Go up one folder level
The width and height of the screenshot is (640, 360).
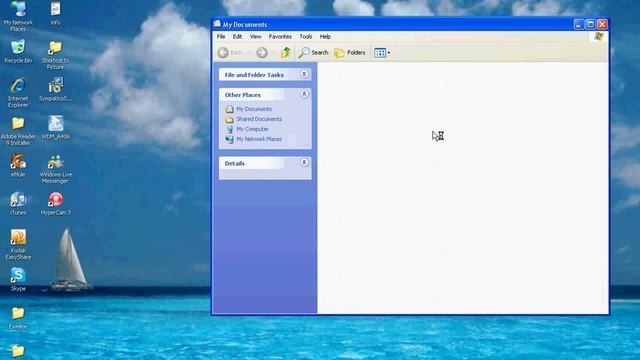pyautogui.click(x=286, y=52)
